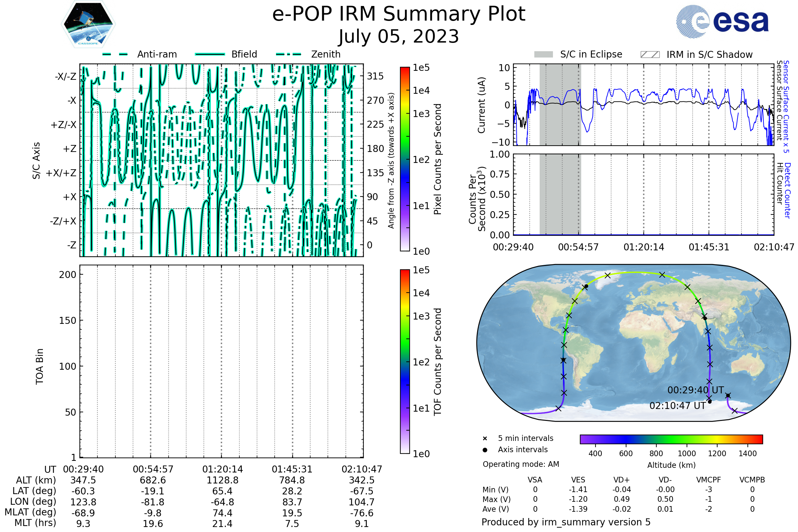Click the Axis intervals black dot marker

485,450
